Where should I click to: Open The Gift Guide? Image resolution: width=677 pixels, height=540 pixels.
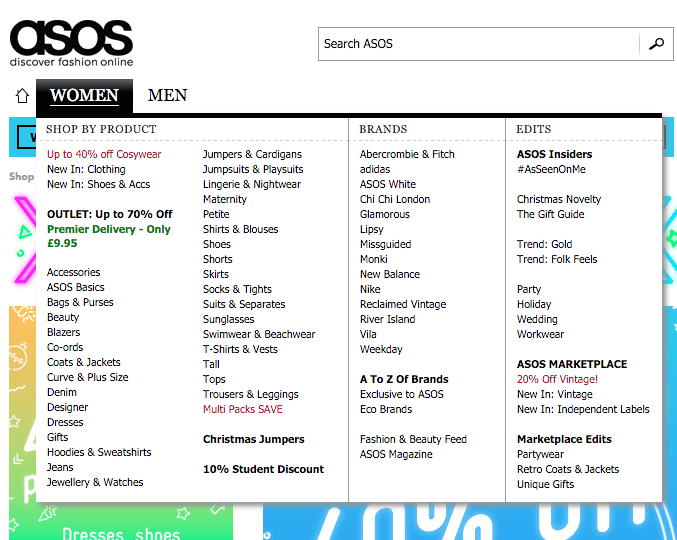coord(550,214)
